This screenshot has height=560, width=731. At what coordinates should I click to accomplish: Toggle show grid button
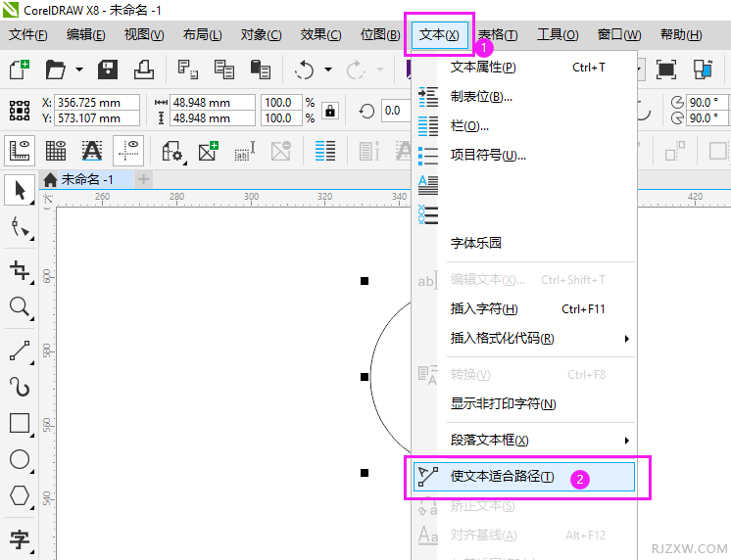click(56, 151)
